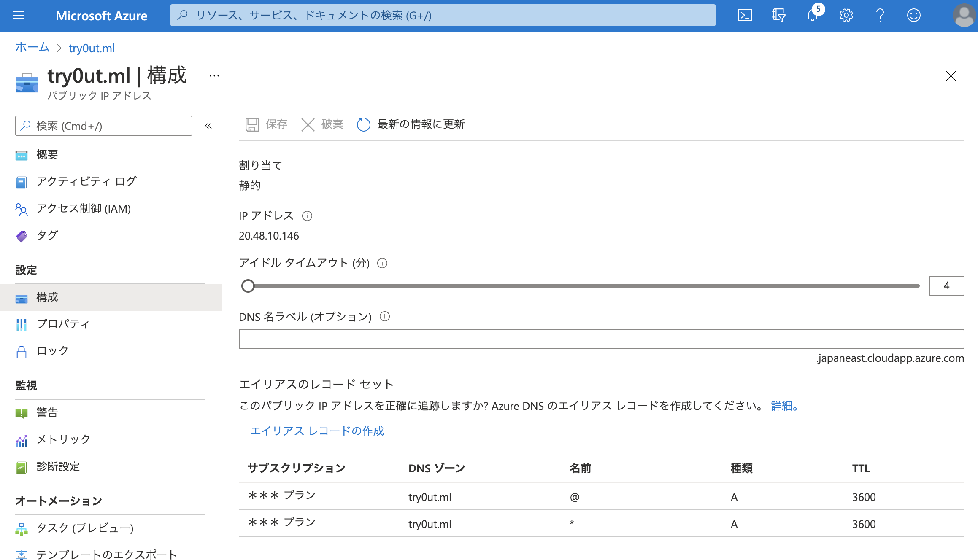Click 最新の情報に更新 refresh button
This screenshot has height=560, width=978.
pyautogui.click(x=411, y=124)
